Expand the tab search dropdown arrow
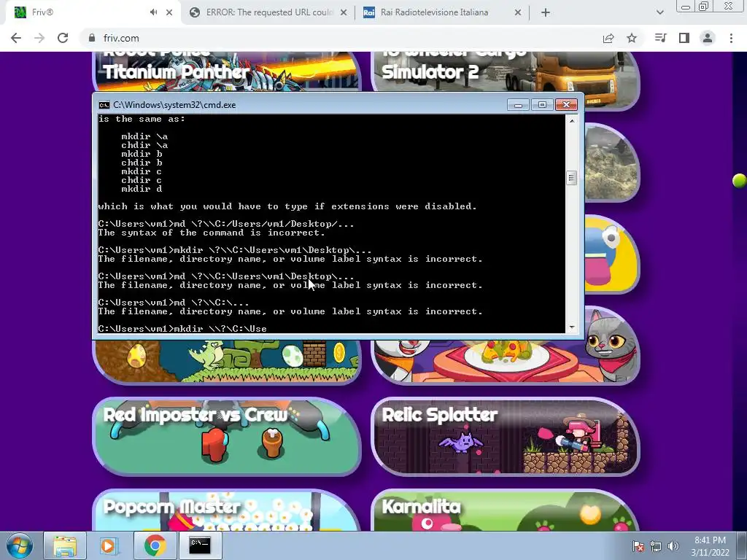This screenshot has height=560, width=747. click(x=659, y=12)
